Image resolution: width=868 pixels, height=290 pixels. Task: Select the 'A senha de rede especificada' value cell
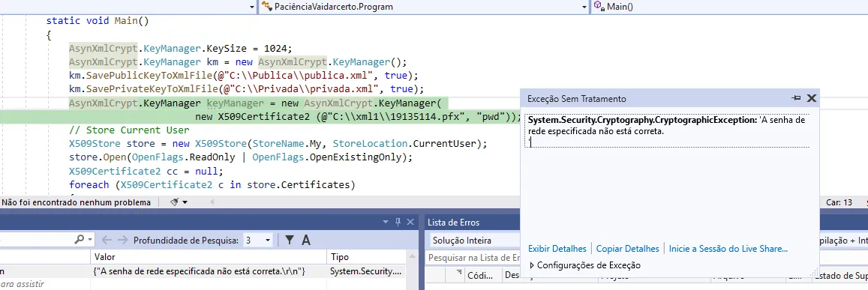click(208, 272)
